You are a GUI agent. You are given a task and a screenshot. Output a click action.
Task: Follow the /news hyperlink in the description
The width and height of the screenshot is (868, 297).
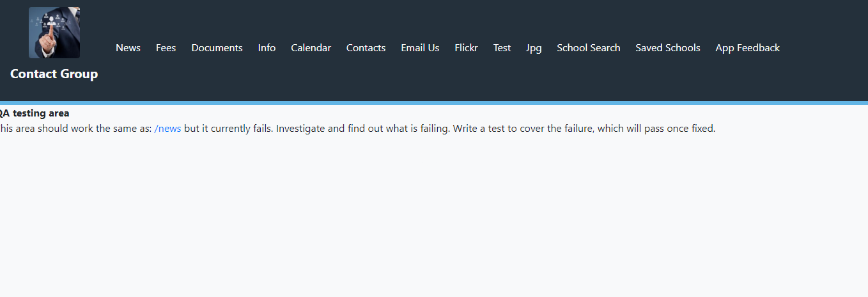[x=167, y=129]
